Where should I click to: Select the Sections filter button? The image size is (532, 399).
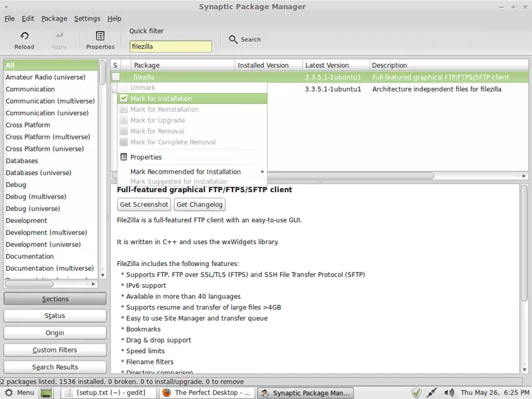pyautogui.click(x=55, y=299)
